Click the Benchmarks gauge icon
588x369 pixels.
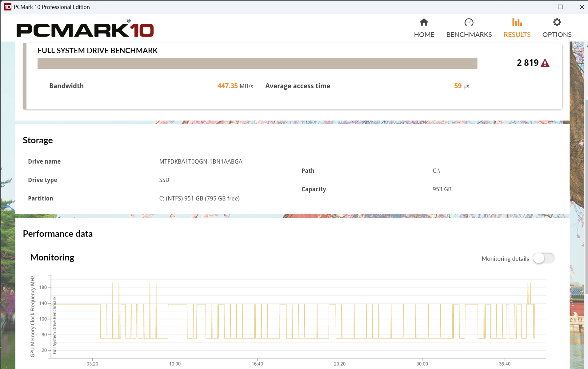[x=469, y=22]
